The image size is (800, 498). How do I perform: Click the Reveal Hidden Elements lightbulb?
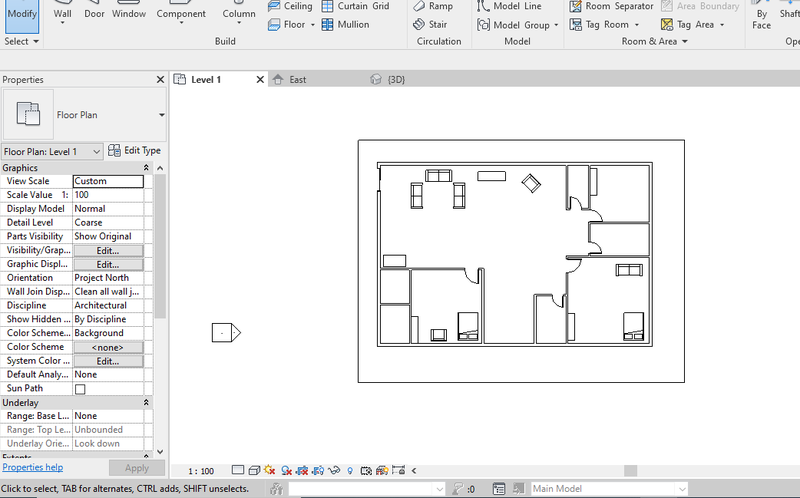(x=350, y=470)
